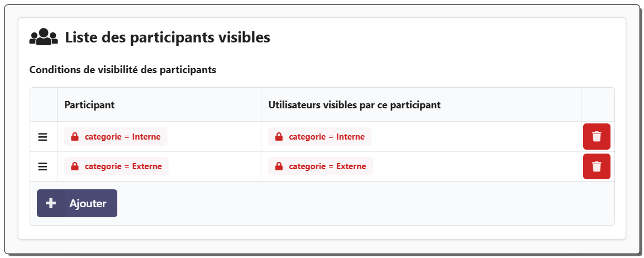
Task: Click the lock icon in Externe participant tag
Action: pyautogui.click(x=75, y=166)
